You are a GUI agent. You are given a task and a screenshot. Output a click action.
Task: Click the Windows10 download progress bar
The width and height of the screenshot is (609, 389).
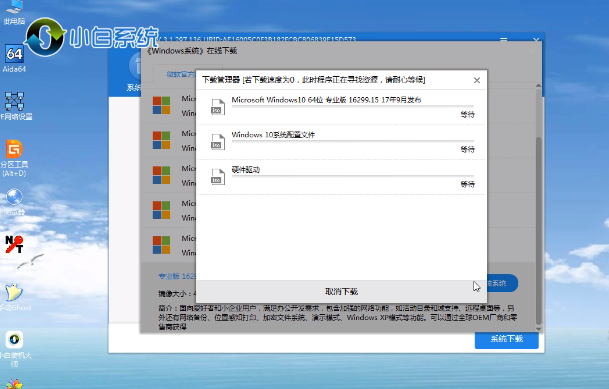(x=353, y=106)
